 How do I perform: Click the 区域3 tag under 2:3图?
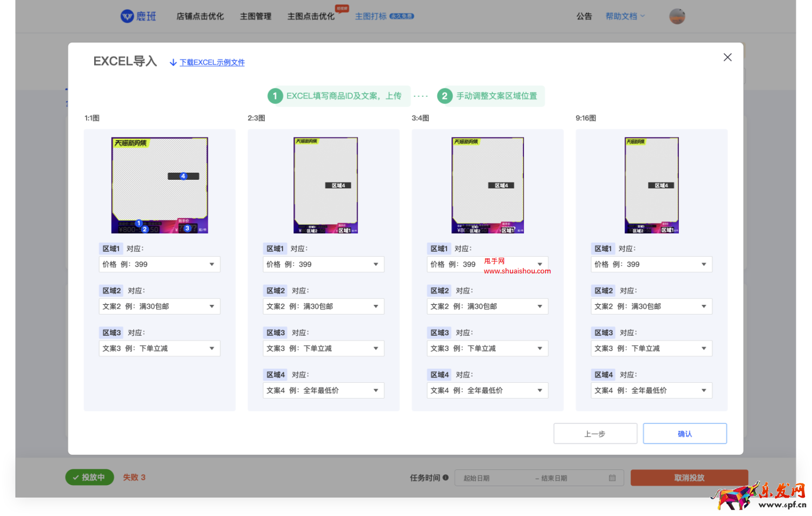tap(276, 332)
